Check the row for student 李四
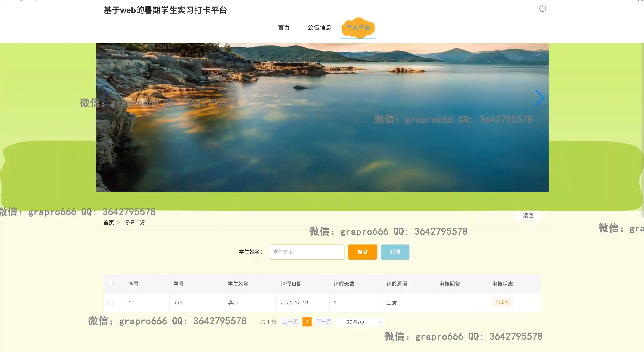Viewport: 644px width, 352px height. click(110, 302)
